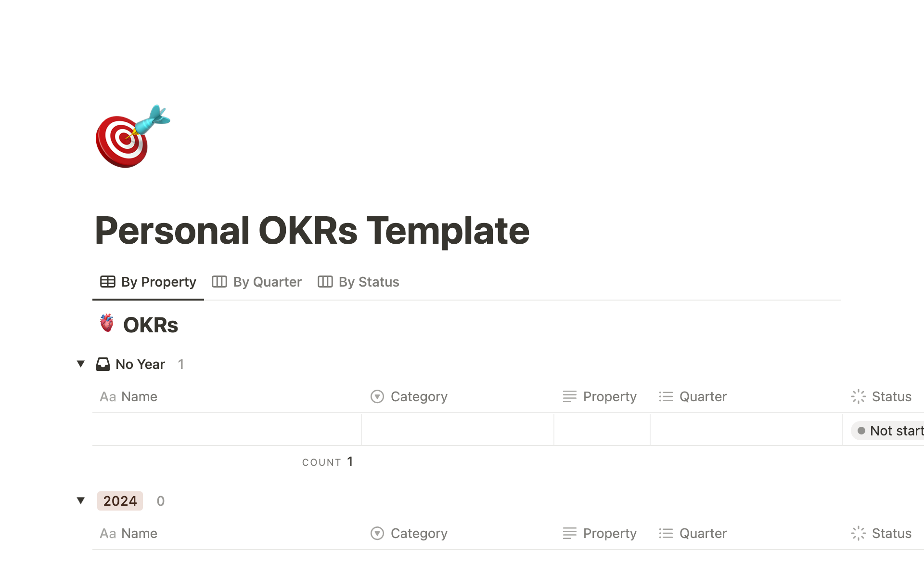
Task: Click the Quarter list icon in 2024 table header
Action: click(x=666, y=533)
